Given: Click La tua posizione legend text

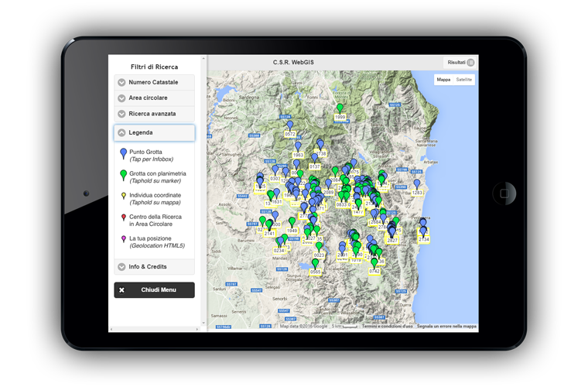Looking at the screenshot, I should (150, 238).
